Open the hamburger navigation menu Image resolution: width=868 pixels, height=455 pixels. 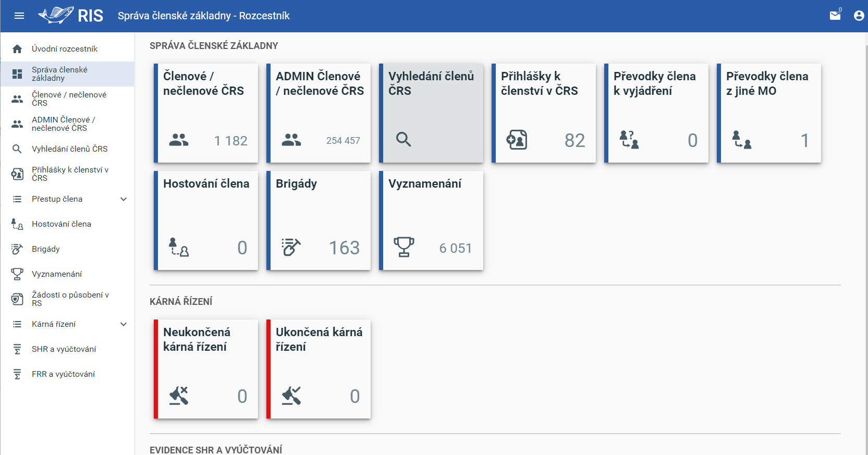coord(19,16)
